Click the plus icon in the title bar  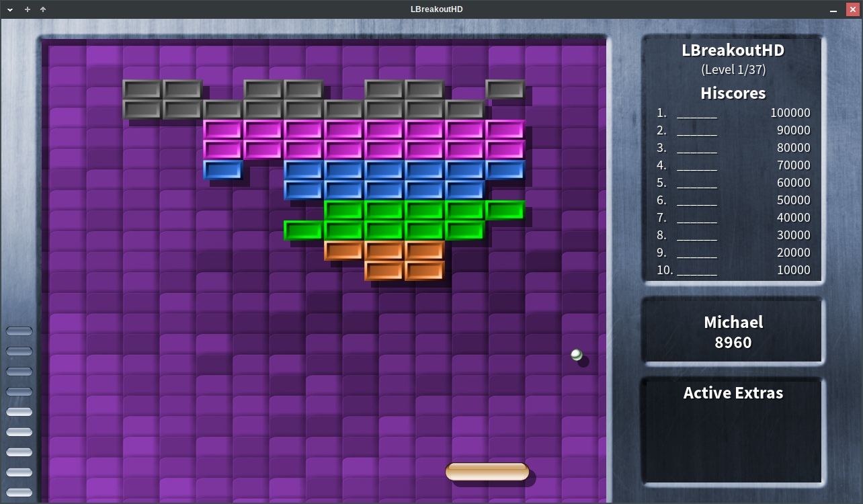click(x=28, y=9)
